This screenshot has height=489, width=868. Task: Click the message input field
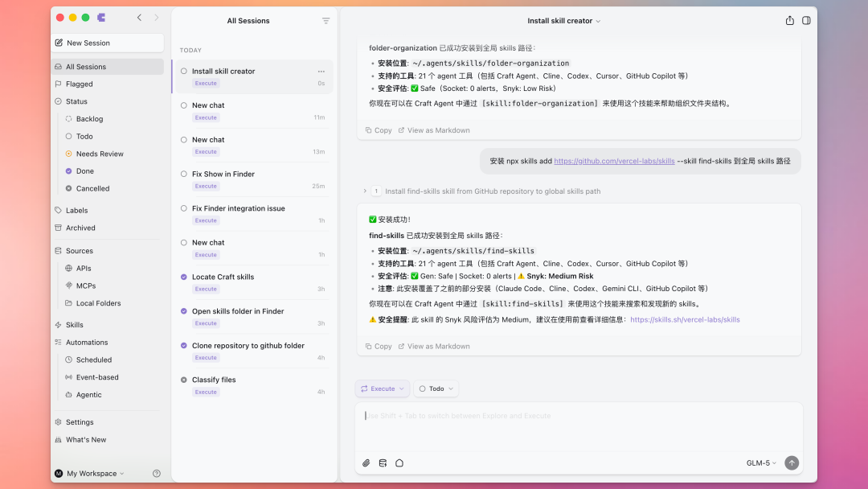[579, 426]
